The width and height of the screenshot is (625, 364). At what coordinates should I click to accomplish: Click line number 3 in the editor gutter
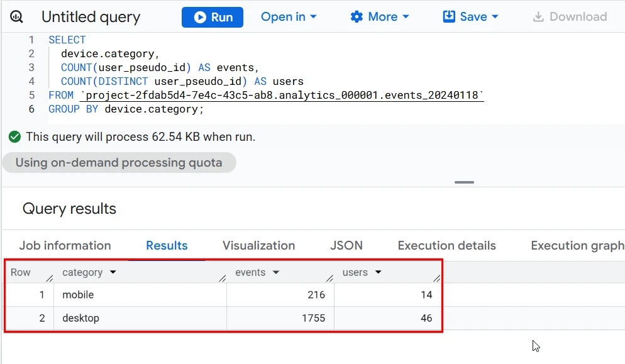[x=31, y=67]
